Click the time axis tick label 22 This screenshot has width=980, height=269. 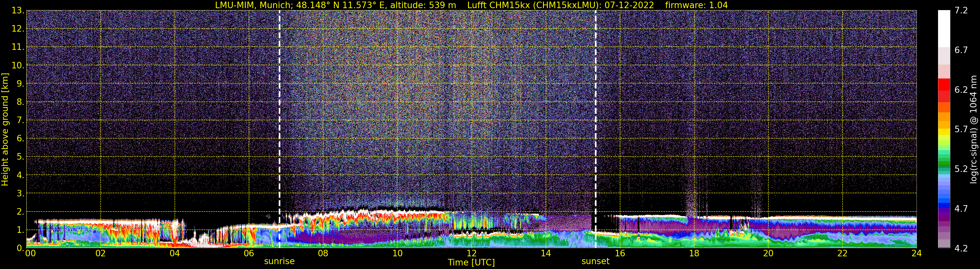tap(842, 253)
